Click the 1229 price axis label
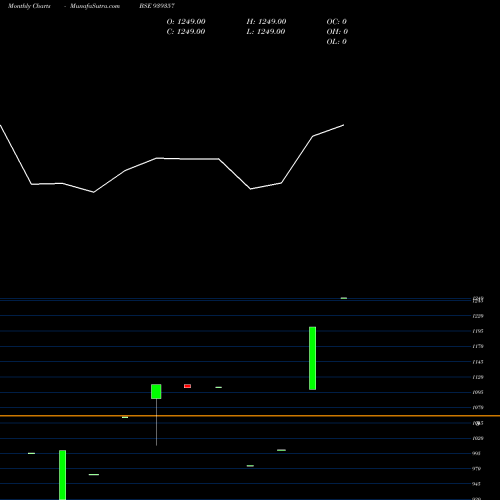Image resolution: width=500 pixels, height=500 pixels. pyautogui.click(x=478, y=316)
